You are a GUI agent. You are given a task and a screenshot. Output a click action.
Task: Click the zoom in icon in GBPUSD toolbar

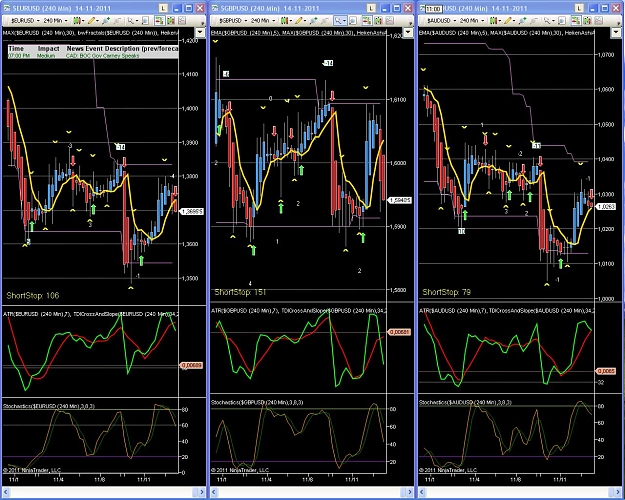[313, 20]
